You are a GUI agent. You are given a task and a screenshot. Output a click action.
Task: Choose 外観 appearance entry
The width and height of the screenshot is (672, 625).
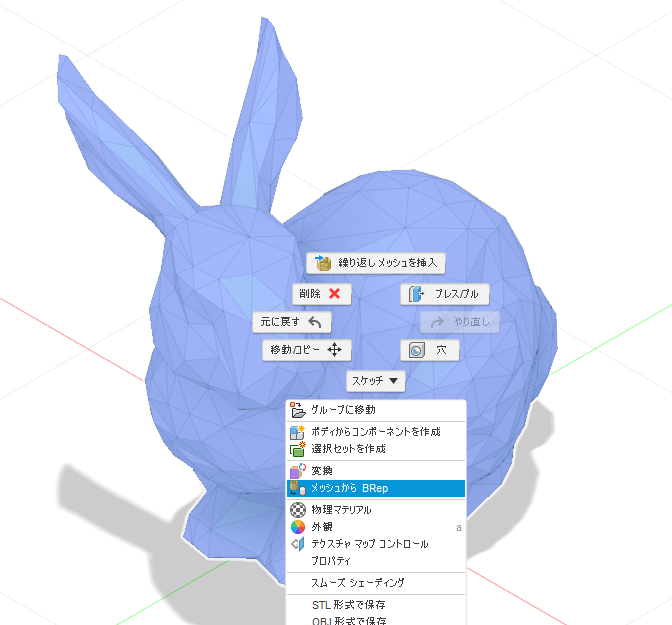tap(376, 527)
